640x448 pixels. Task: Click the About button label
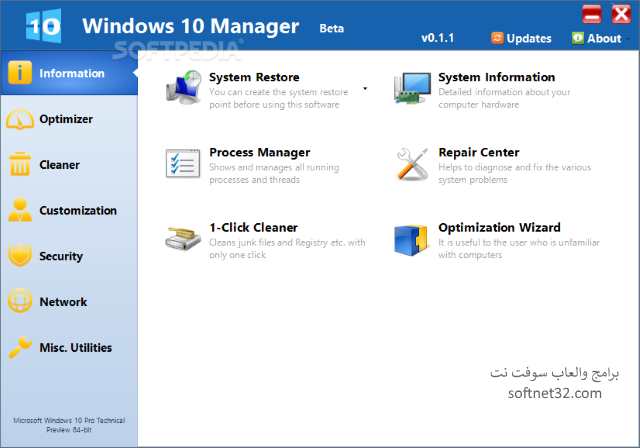tap(604, 38)
